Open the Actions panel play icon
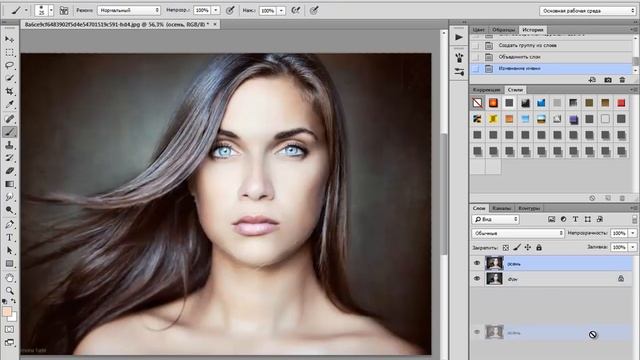 click(459, 37)
